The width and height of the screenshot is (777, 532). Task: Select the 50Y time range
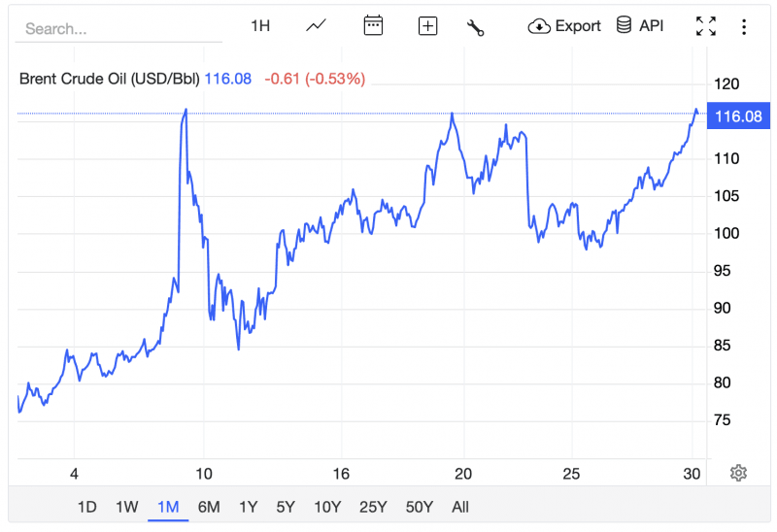[x=420, y=507]
